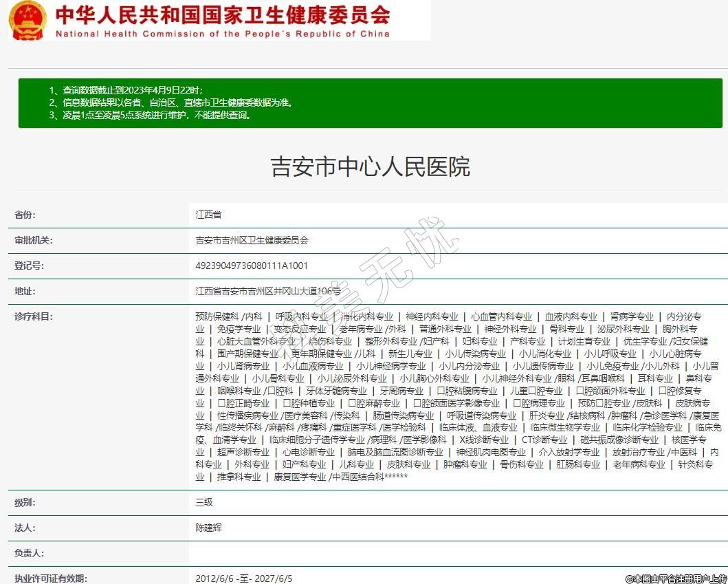Click the second notice line about 信息数据结果
This screenshot has height=584, width=728.
click(x=170, y=102)
